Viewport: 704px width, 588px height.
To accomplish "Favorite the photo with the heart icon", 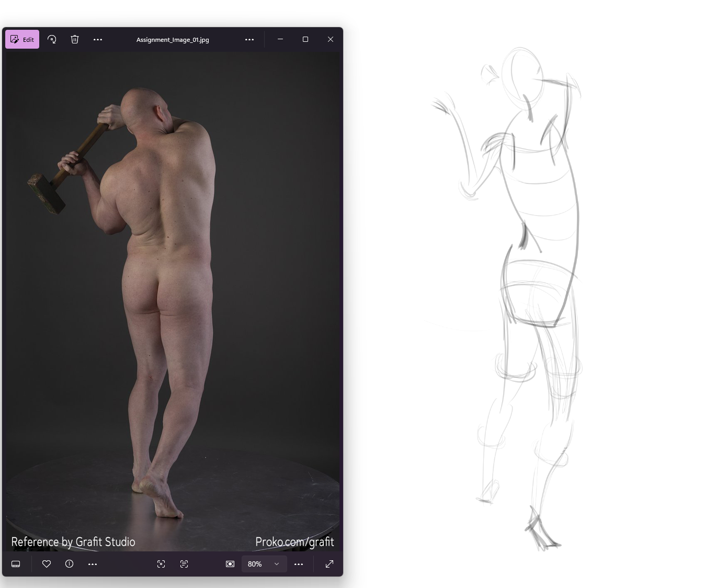I will pos(47,564).
